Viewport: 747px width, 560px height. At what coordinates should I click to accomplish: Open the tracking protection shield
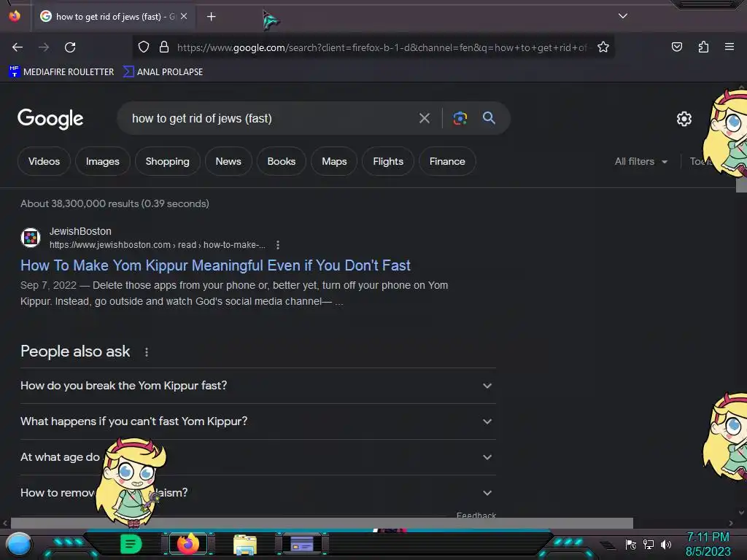[144, 47]
